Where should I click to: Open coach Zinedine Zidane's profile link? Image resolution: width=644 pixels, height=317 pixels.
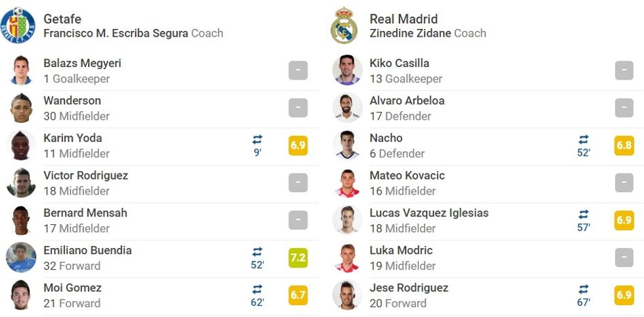point(410,34)
